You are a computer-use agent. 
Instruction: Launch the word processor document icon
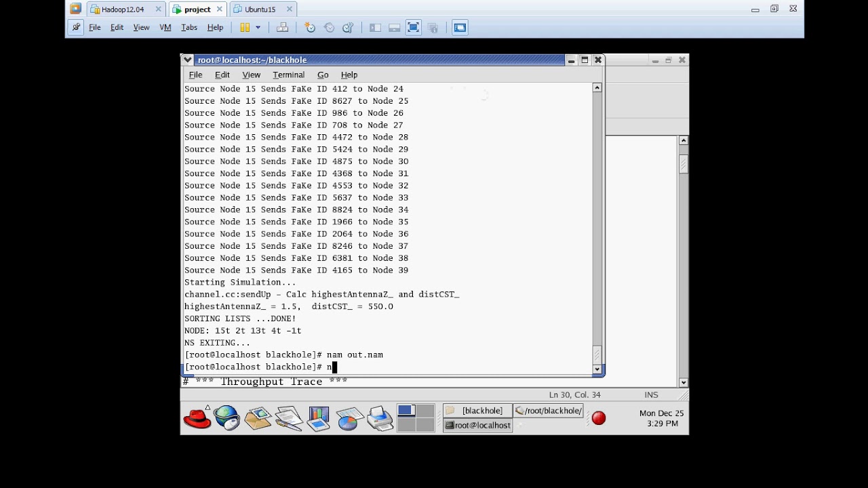(x=288, y=418)
